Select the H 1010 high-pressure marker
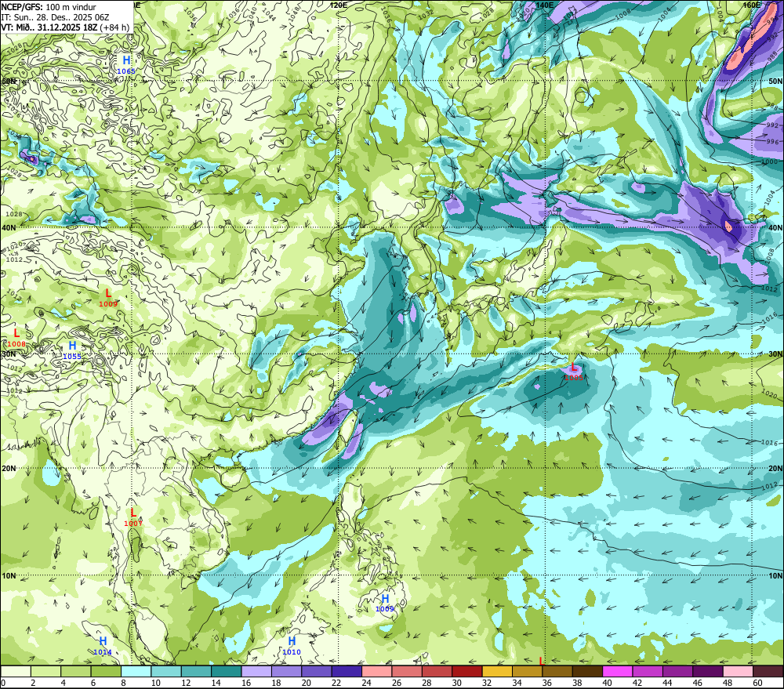This screenshot has width=784, height=689. click(292, 646)
